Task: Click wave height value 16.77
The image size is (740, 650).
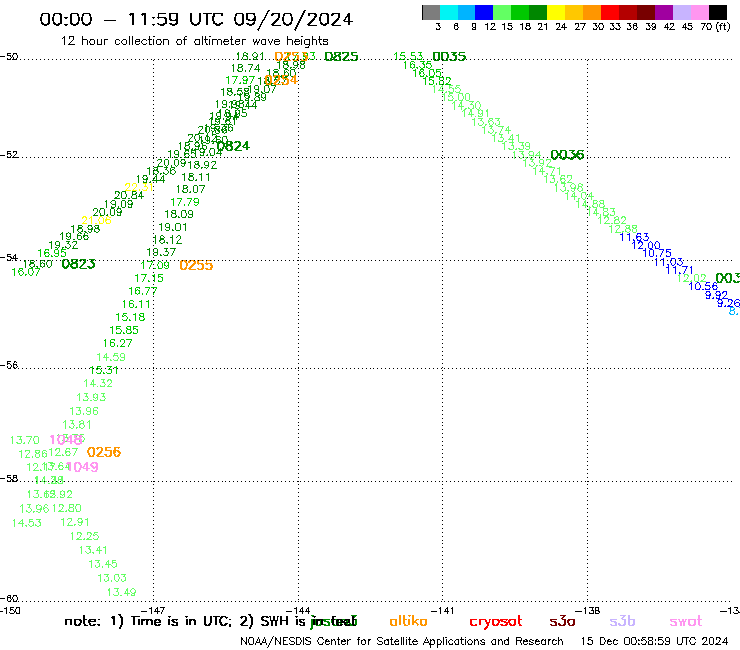Action: pos(143,291)
